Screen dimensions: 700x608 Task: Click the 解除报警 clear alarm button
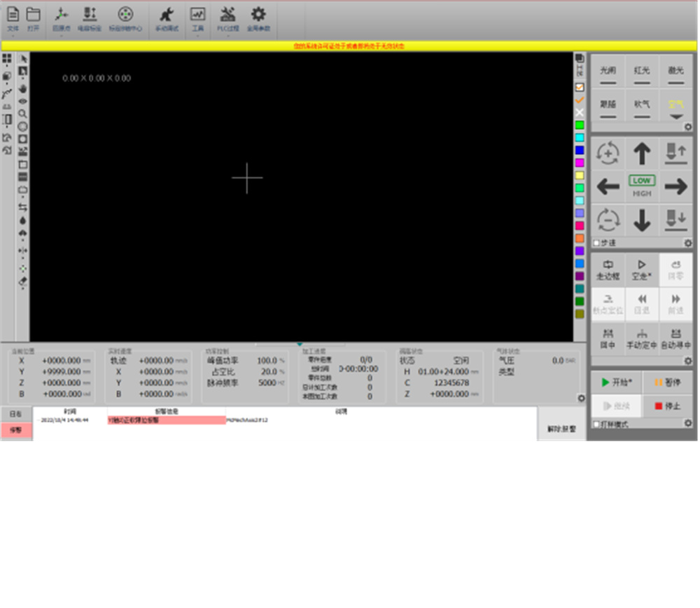pyautogui.click(x=563, y=429)
